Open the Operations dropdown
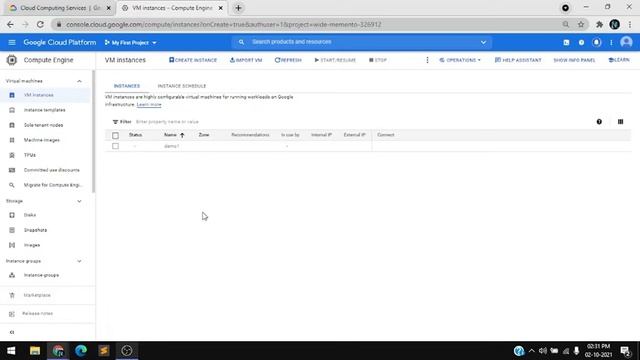 click(x=460, y=60)
